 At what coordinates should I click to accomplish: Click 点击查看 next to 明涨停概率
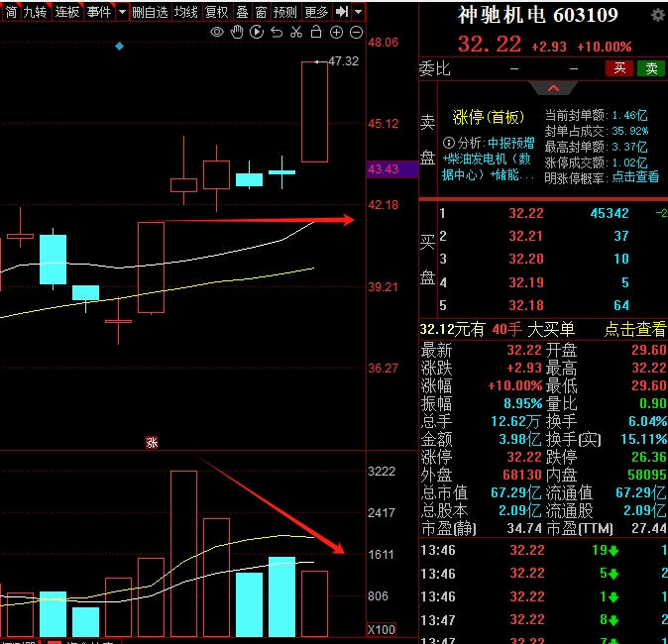[x=635, y=176]
